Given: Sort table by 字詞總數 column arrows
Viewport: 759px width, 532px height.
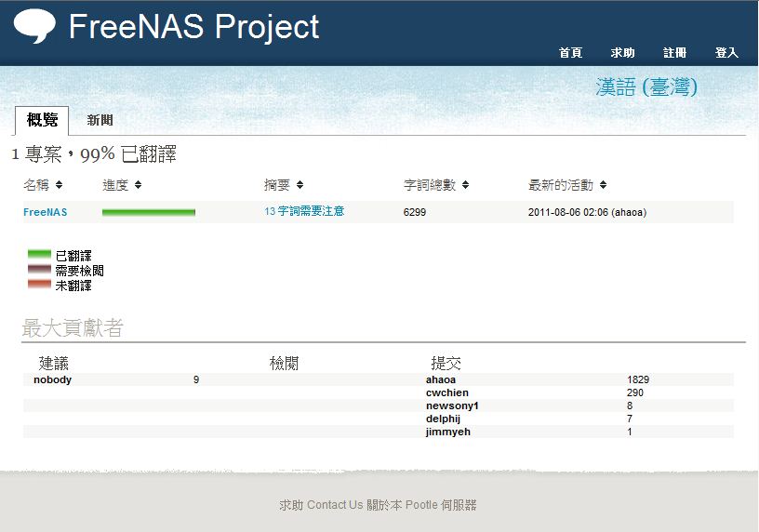Looking at the screenshot, I should (465, 185).
